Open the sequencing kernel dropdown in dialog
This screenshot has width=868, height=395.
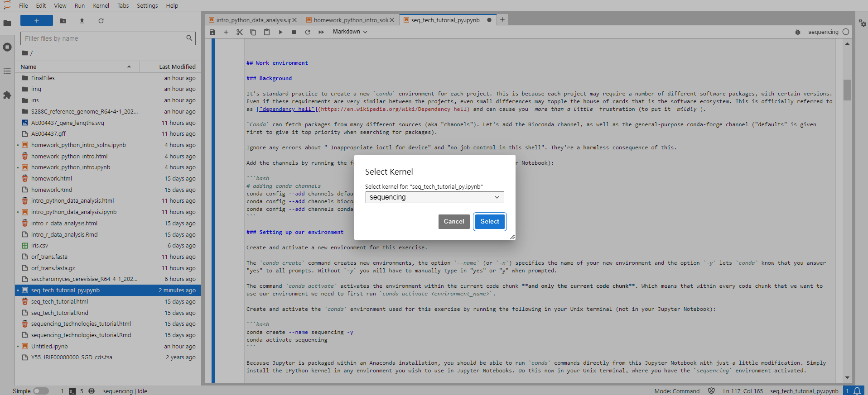(434, 197)
